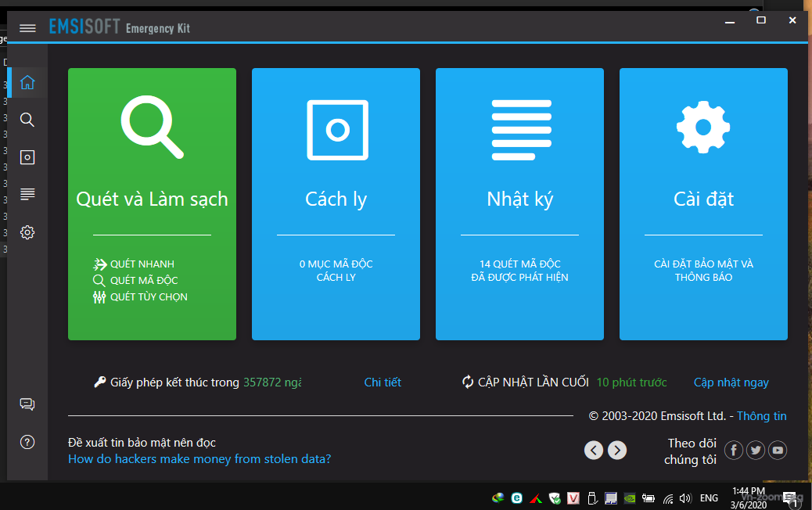Image resolution: width=812 pixels, height=510 pixels.
Task: Open the Cách ly quarantine tile
Action: 336,203
